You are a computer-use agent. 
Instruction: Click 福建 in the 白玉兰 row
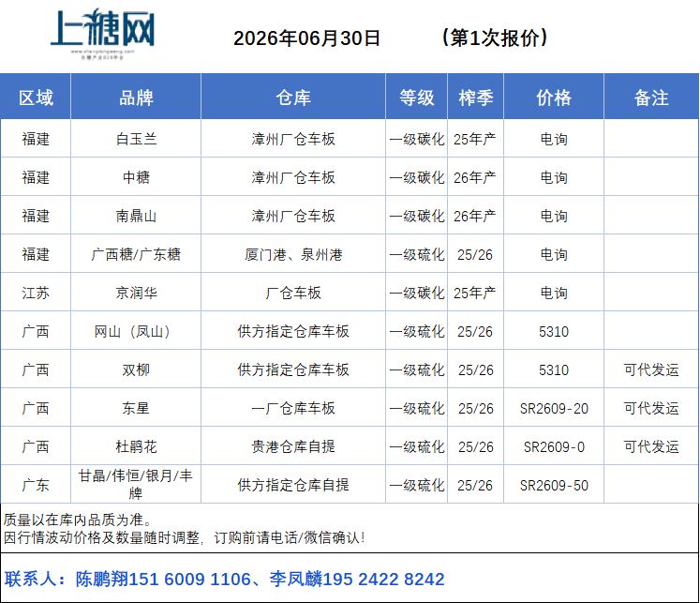click(x=36, y=139)
